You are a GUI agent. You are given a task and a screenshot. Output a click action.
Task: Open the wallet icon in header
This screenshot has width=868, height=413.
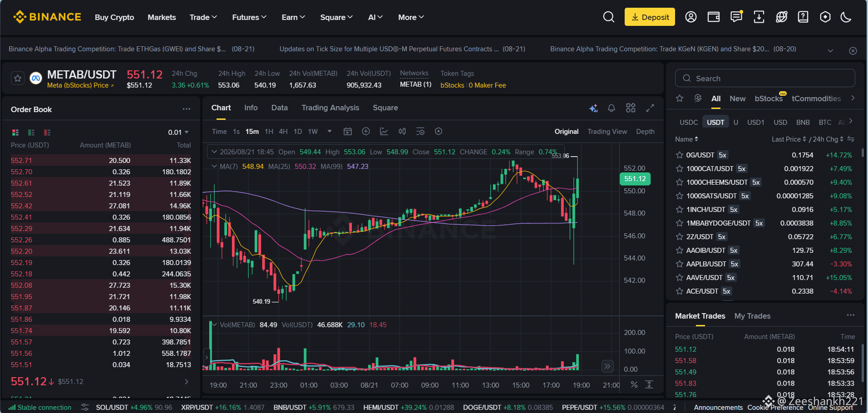pyautogui.click(x=714, y=17)
